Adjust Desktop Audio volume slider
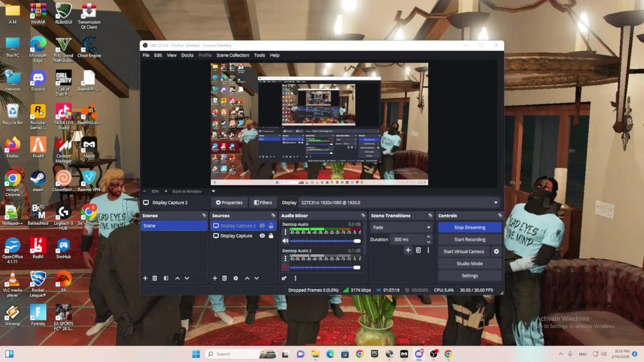Viewport: 644px width, 362px height. pos(325,241)
